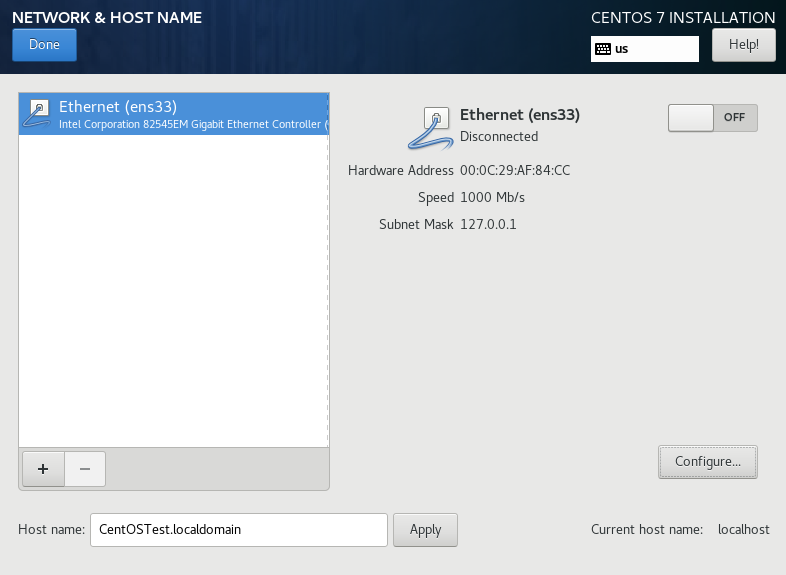Remove selected device with minus button
Image resolution: width=786 pixels, height=575 pixels.
pos(85,469)
